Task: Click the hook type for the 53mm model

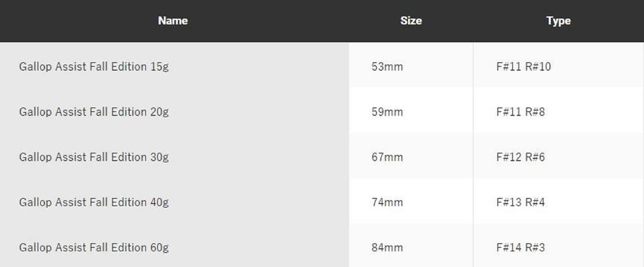Action: tap(523, 67)
